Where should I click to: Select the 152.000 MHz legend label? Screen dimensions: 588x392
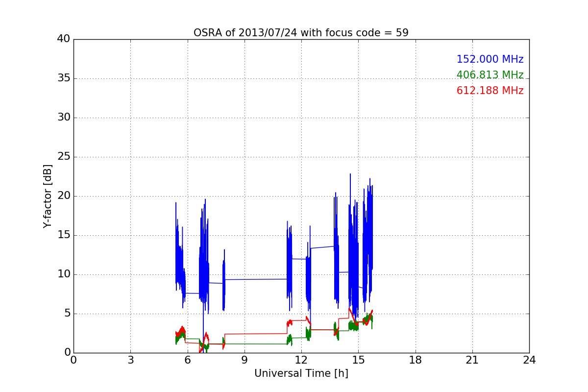490,59
